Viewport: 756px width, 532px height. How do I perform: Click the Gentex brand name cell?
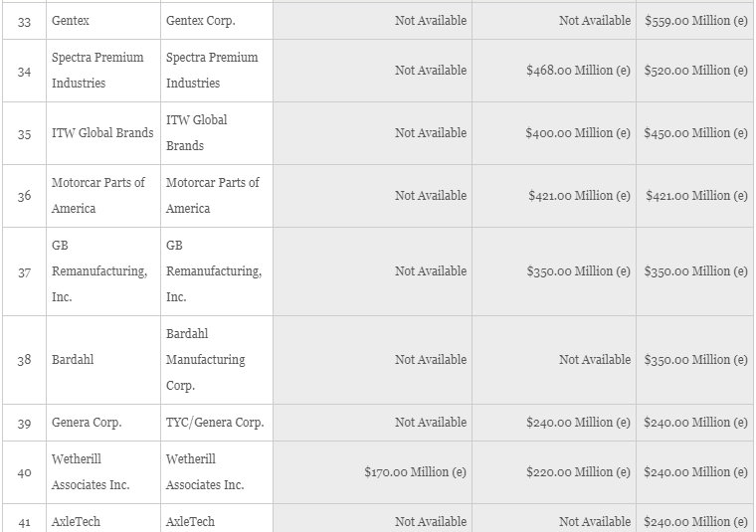pyautogui.click(x=103, y=21)
